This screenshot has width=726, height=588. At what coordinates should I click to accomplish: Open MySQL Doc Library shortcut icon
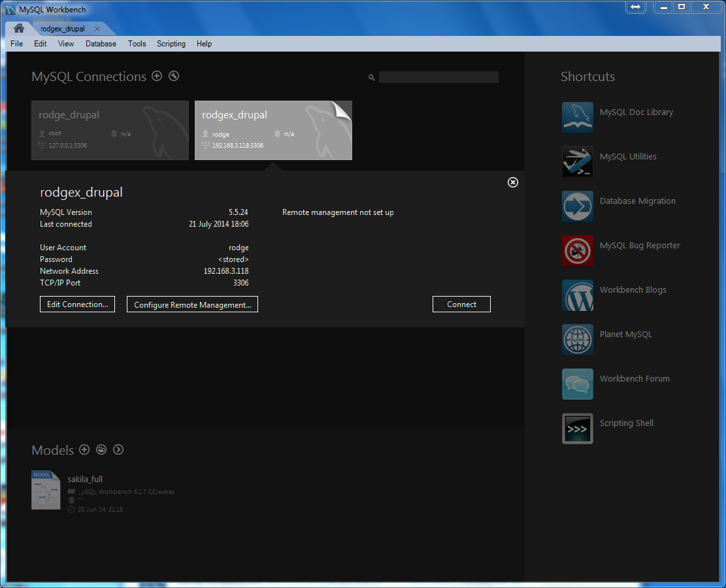578,118
